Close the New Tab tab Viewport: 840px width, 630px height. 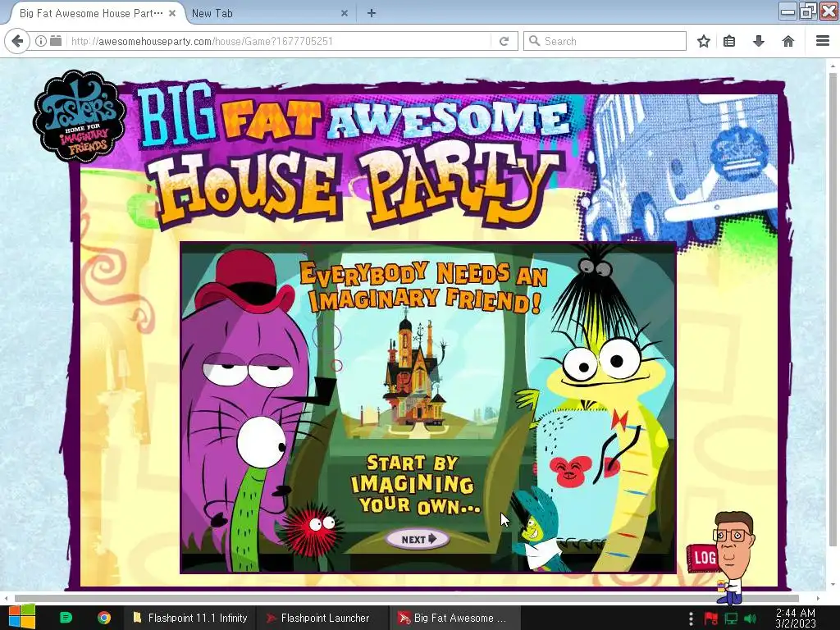tap(345, 13)
